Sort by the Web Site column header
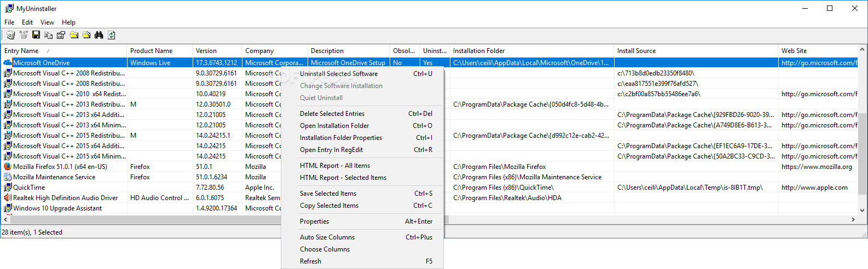 click(818, 51)
